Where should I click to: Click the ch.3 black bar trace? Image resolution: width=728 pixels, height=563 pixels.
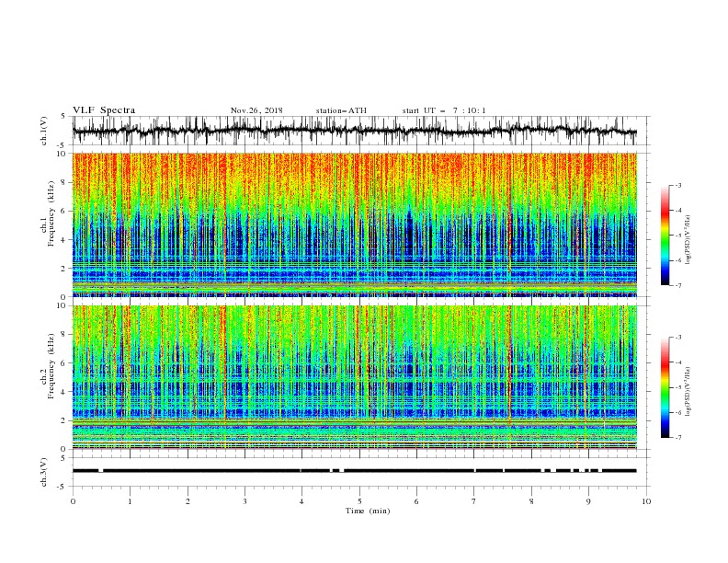click(x=355, y=471)
